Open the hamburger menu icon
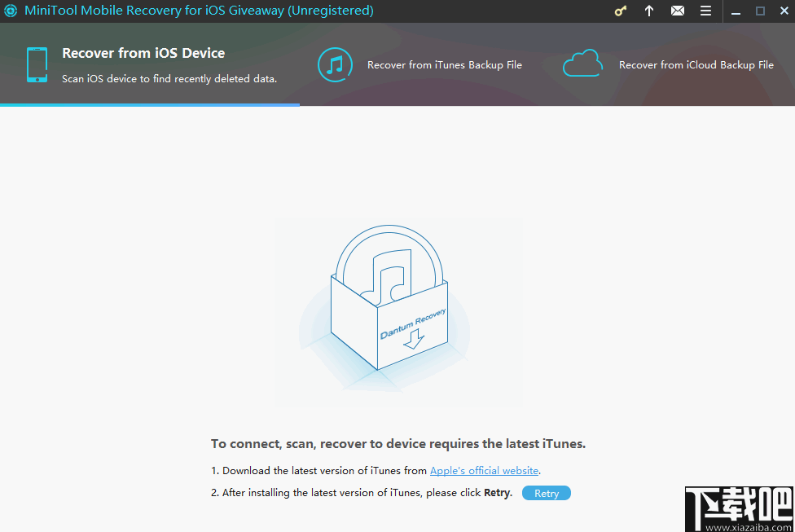The image size is (795, 532). [x=705, y=11]
